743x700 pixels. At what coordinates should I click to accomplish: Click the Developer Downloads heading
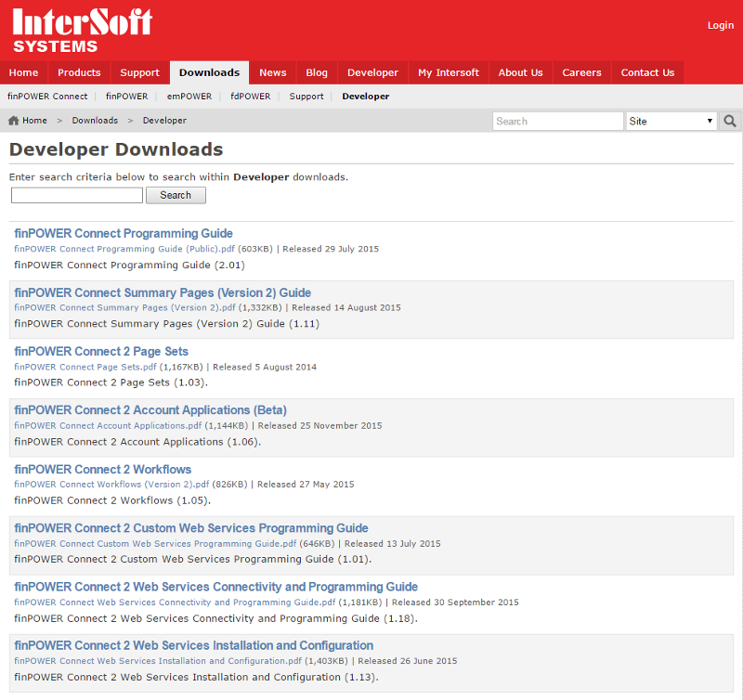point(116,149)
